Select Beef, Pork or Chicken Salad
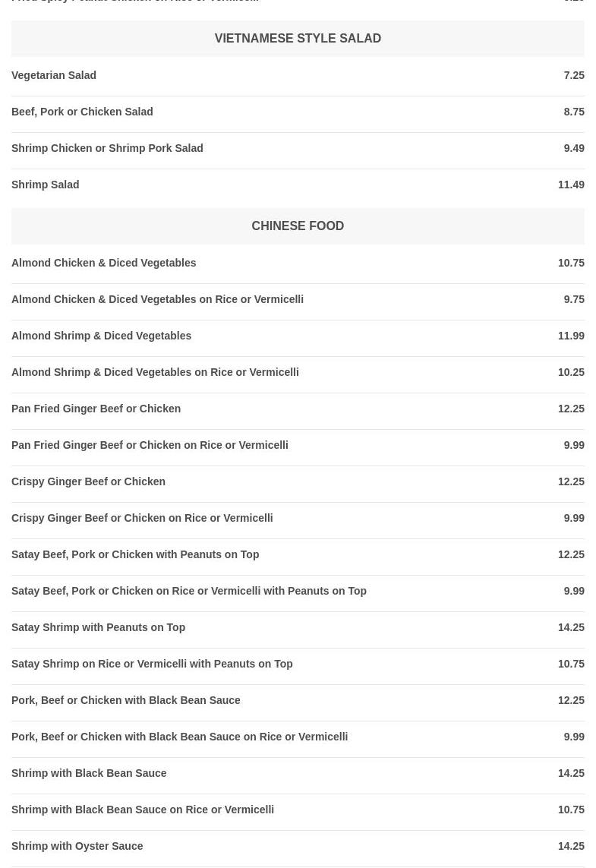Viewport: 596px width, 868px height. click(82, 112)
